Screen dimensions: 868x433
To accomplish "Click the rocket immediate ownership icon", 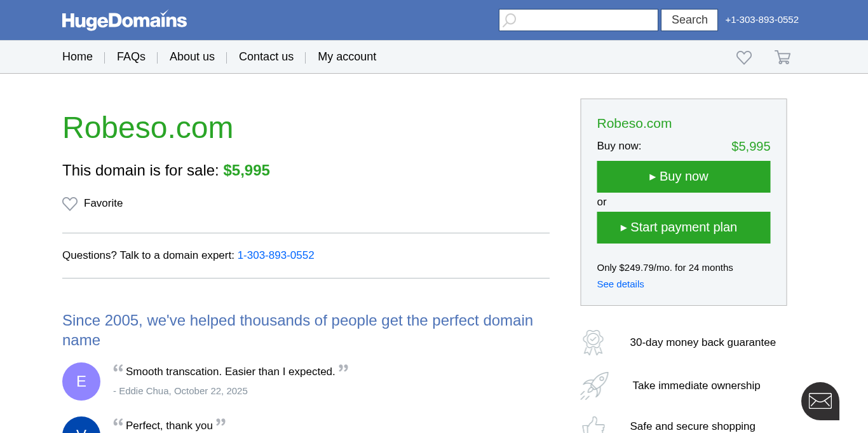I will (594, 386).
